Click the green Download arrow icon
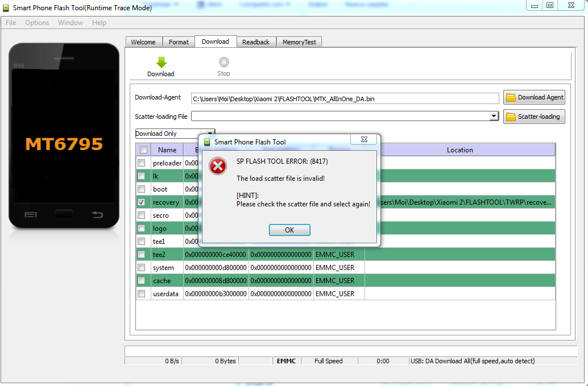The height and width of the screenshot is (386, 588). pos(162,62)
